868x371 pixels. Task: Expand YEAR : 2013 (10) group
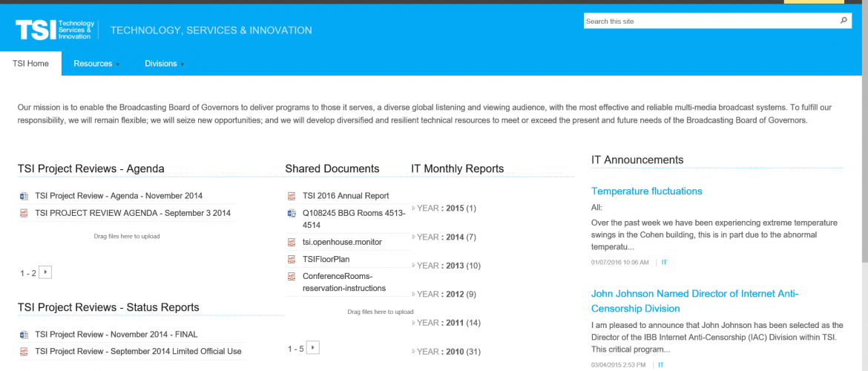[x=413, y=266]
